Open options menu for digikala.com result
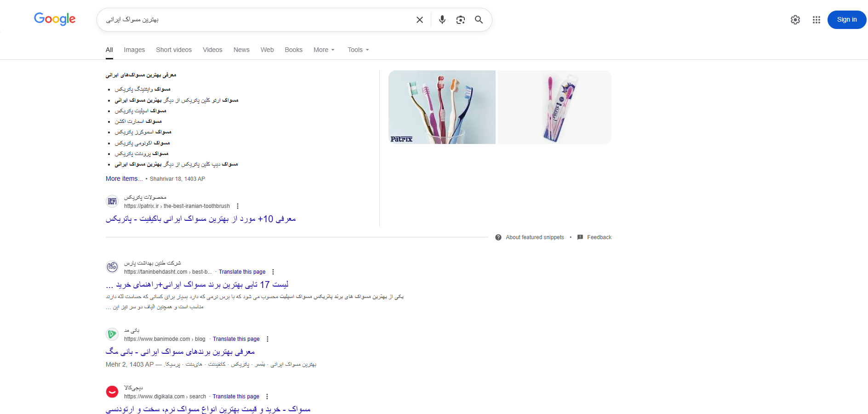Screen dimensions: 868x414 [x=267, y=397]
